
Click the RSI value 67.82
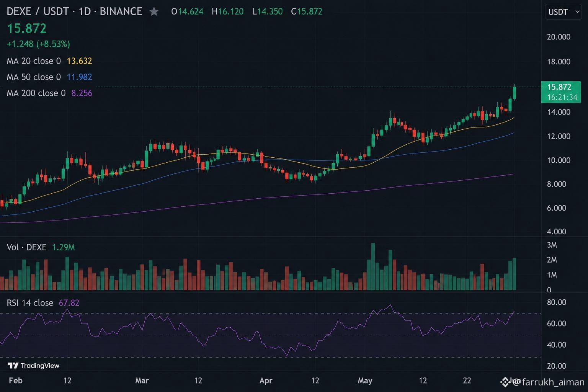point(69,303)
